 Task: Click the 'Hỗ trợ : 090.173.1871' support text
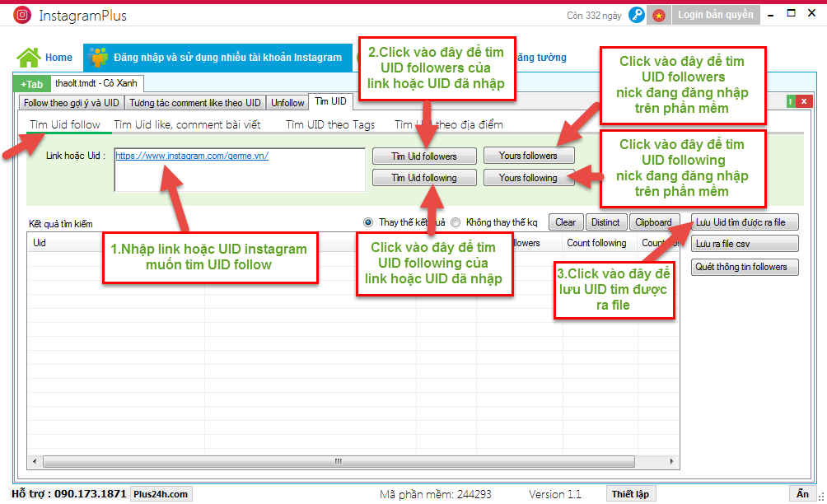pyautogui.click(x=69, y=494)
